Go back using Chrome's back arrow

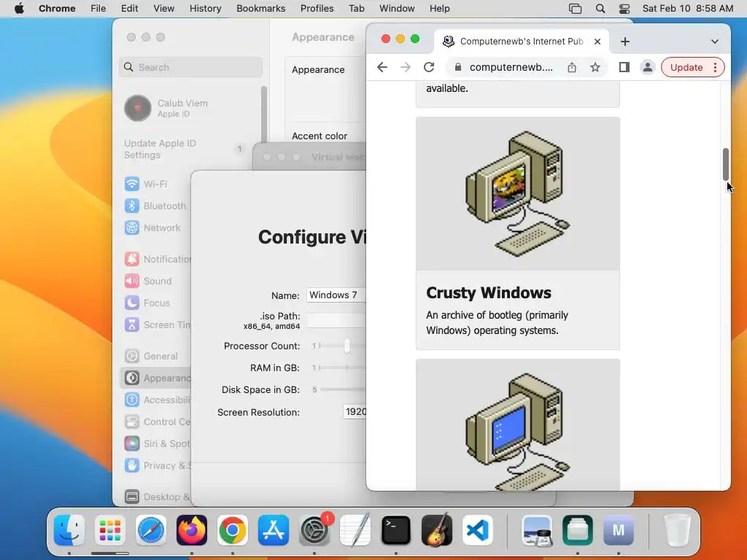click(382, 67)
